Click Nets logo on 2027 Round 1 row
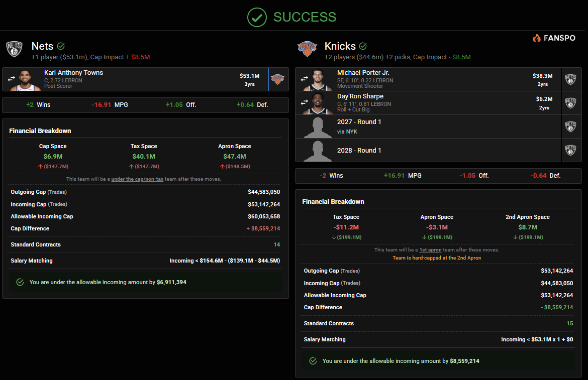Viewport: 588px width, 380px height. coord(570,126)
